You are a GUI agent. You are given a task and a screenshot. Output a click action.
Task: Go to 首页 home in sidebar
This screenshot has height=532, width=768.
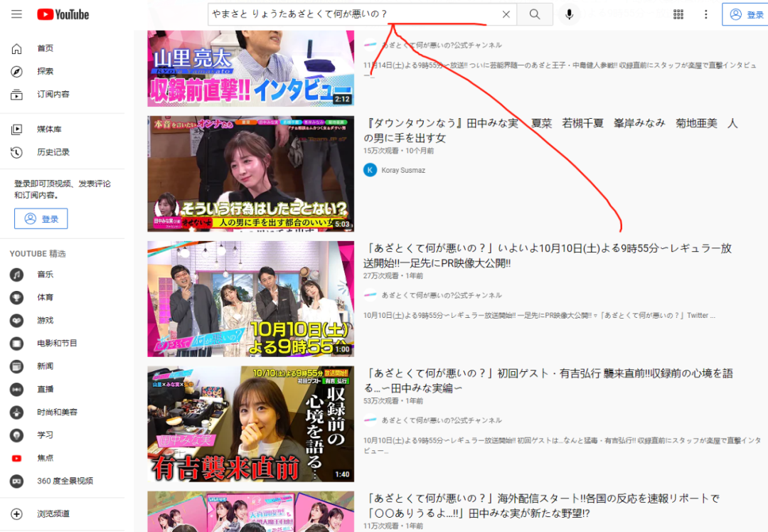click(45, 48)
